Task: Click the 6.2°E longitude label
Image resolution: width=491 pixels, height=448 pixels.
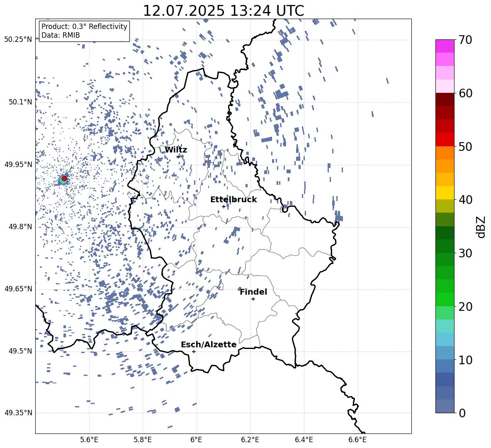Action: click(250, 440)
